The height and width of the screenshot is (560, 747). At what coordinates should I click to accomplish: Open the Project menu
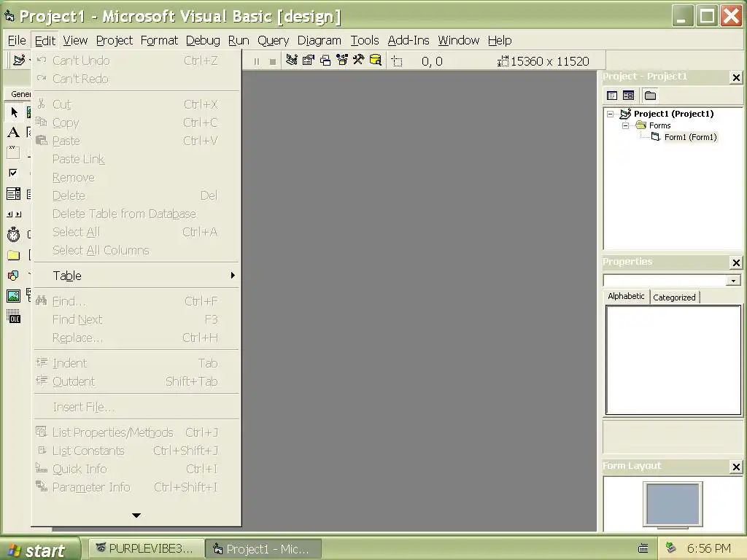pos(115,41)
